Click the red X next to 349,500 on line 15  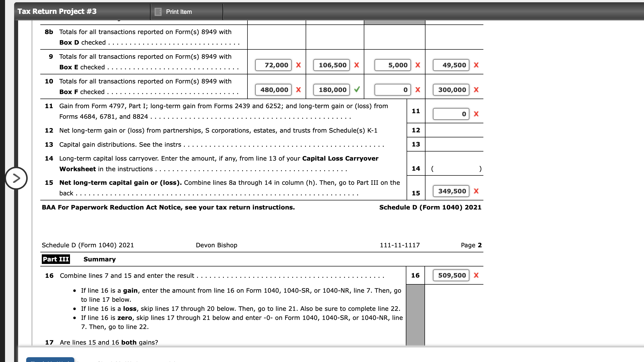click(x=476, y=191)
